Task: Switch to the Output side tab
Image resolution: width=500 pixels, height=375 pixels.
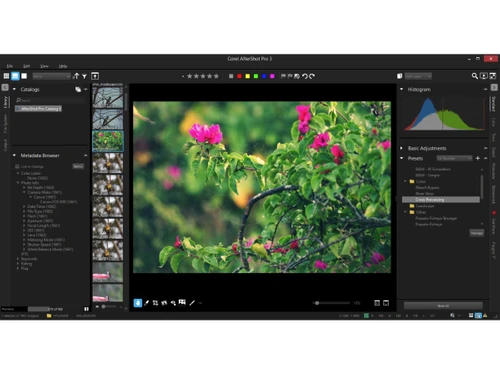Action: click(5, 145)
